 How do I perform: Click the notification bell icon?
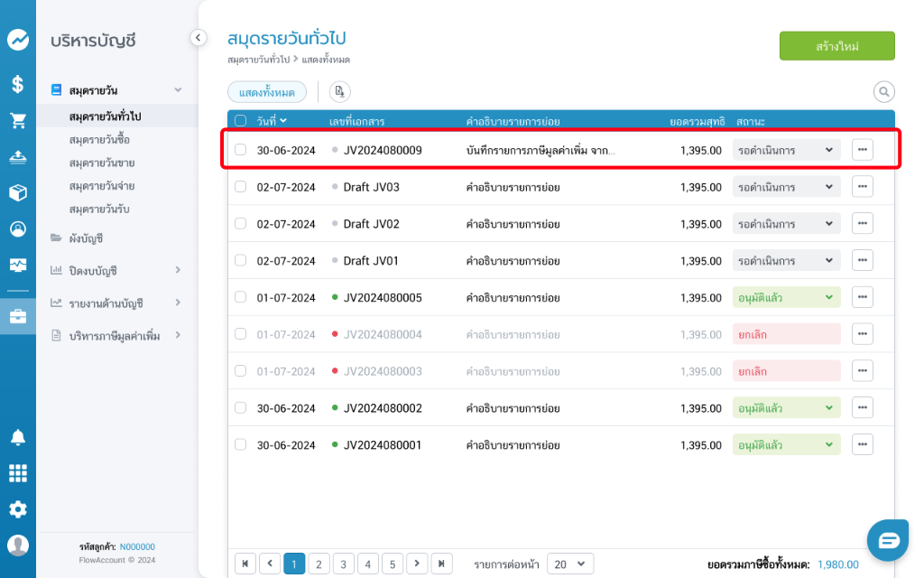pyautogui.click(x=18, y=437)
